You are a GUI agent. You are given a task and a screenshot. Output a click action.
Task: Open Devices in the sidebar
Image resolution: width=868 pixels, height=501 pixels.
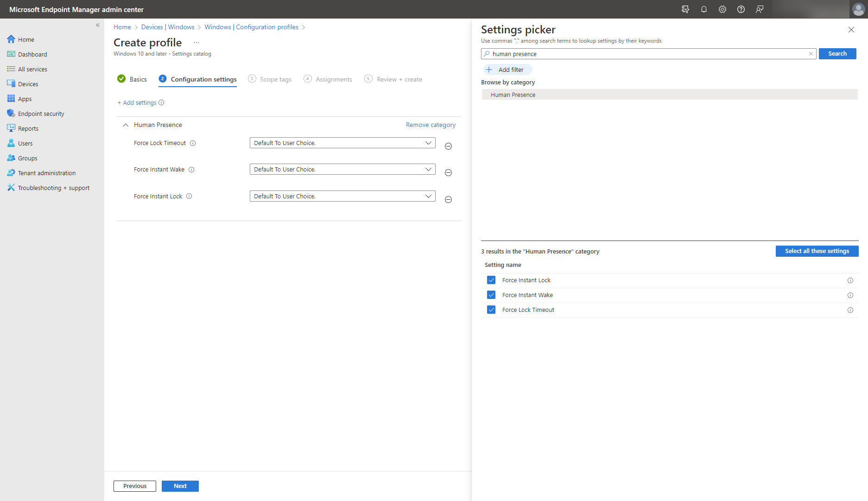coord(28,84)
